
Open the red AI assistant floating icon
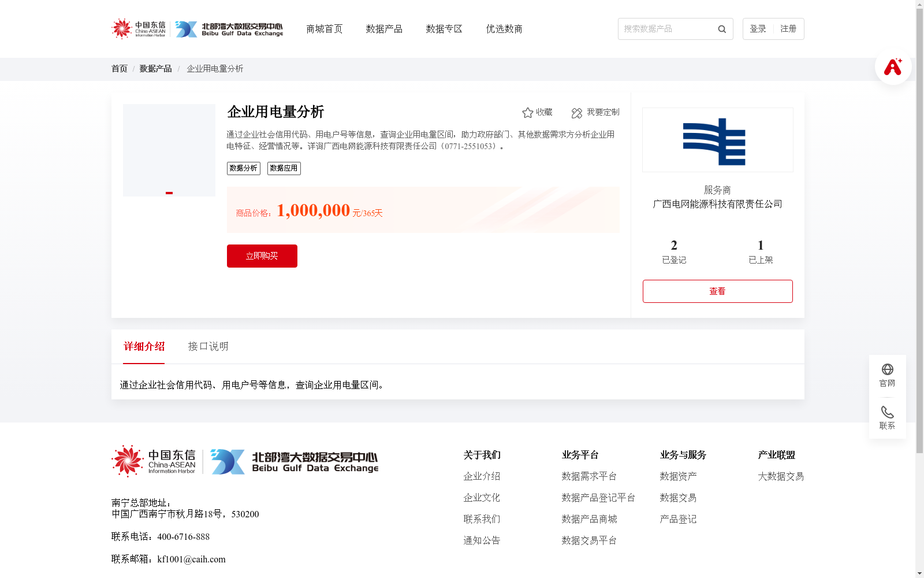893,66
